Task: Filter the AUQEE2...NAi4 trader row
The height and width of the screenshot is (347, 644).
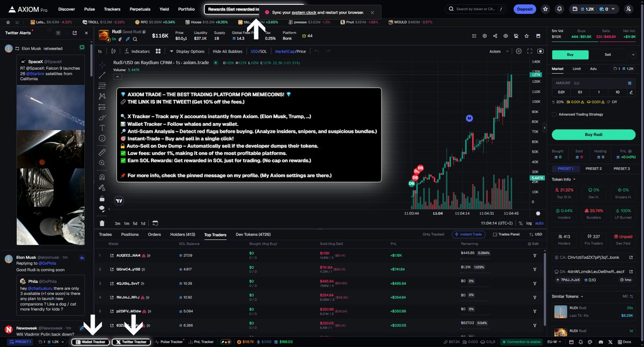Action: tap(535, 256)
